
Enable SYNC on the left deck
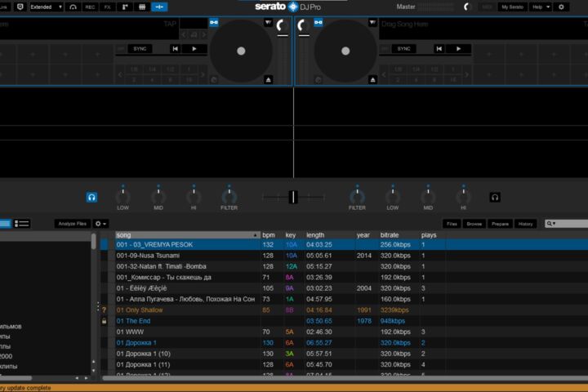pos(140,49)
